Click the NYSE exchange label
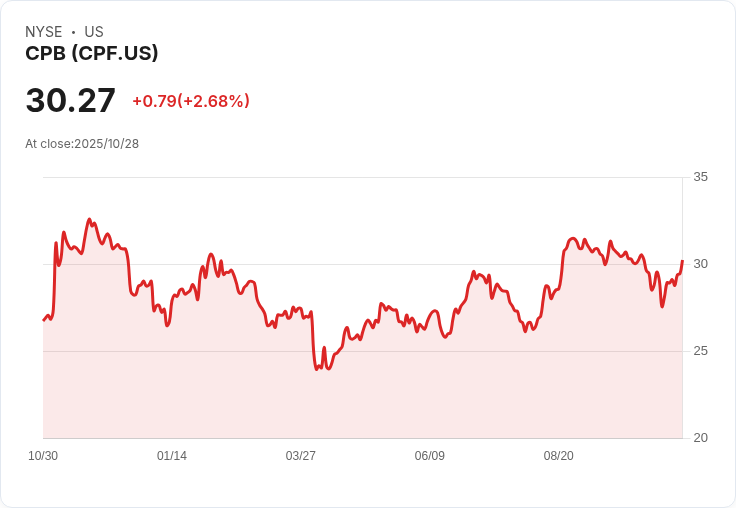The width and height of the screenshot is (736, 508). point(44,32)
